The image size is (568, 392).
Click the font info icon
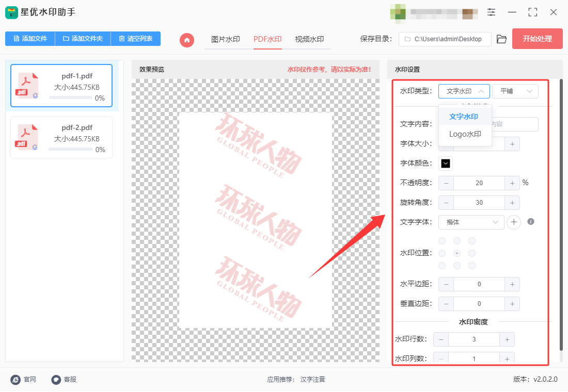click(531, 221)
